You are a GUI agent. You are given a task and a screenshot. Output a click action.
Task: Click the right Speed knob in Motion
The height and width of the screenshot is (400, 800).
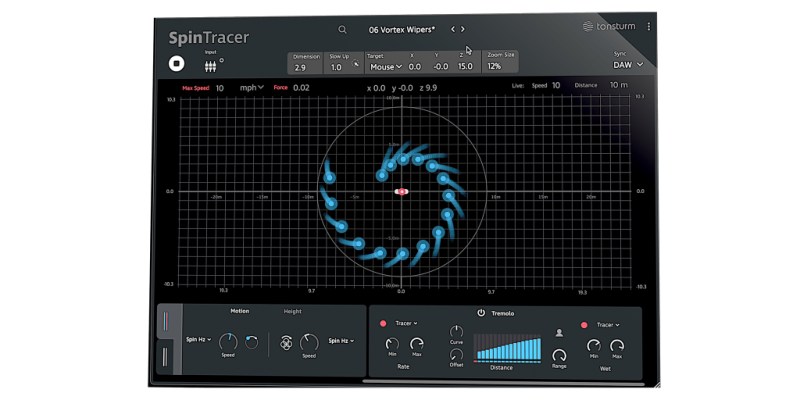[x=309, y=343]
